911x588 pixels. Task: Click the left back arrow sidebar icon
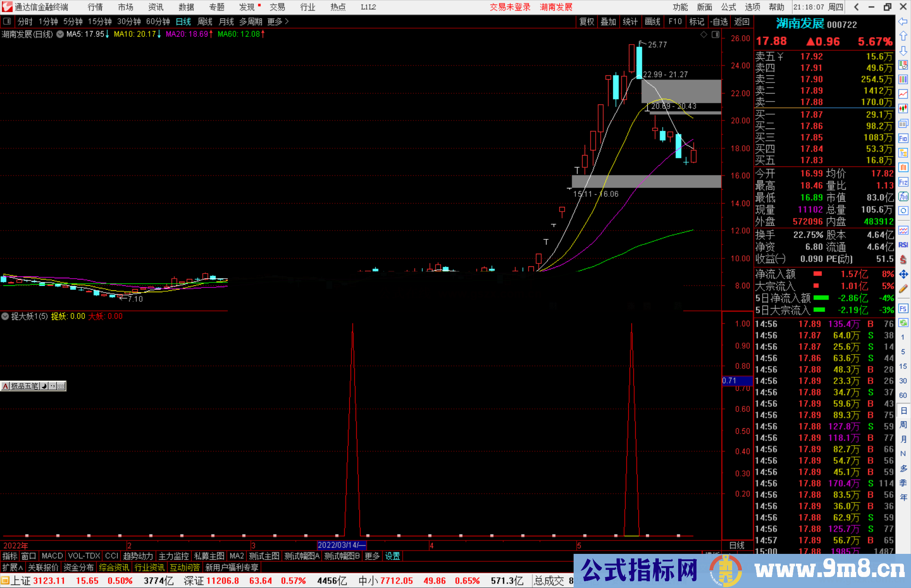[x=903, y=21]
